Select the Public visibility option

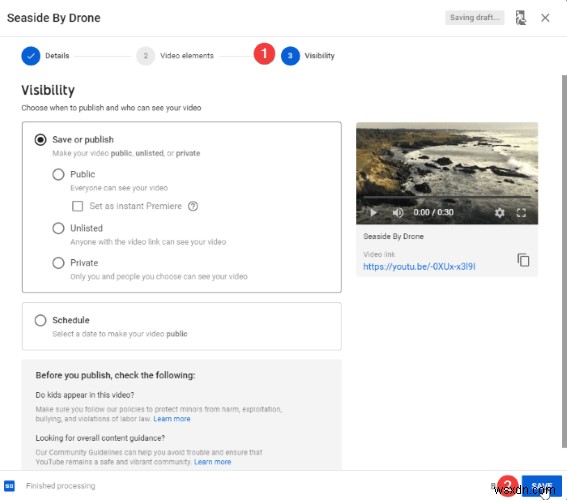pos(58,174)
